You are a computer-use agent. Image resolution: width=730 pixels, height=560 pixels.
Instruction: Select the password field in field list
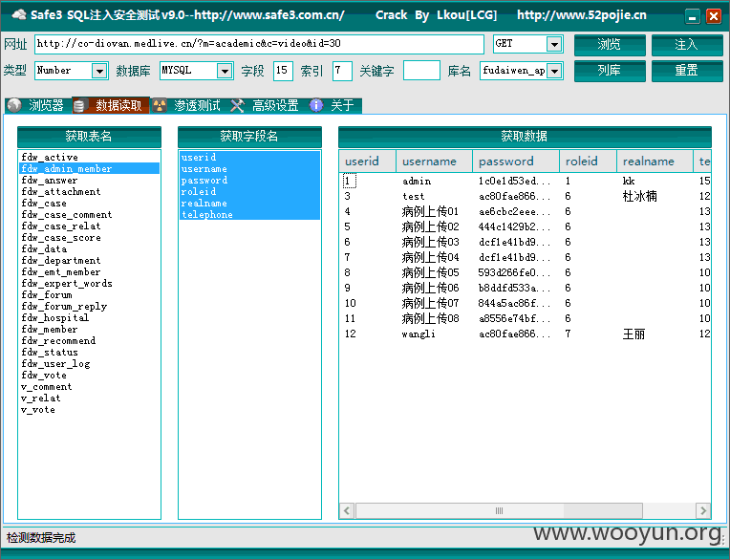coord(249,181)
